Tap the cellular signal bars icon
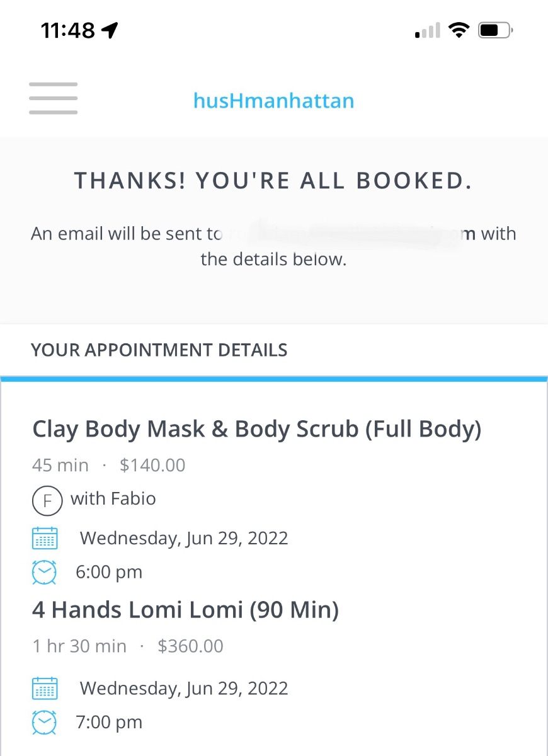Image resolution: width=548 pixels, height=756 pixels. pyautogui.click(x=428, y=30)
